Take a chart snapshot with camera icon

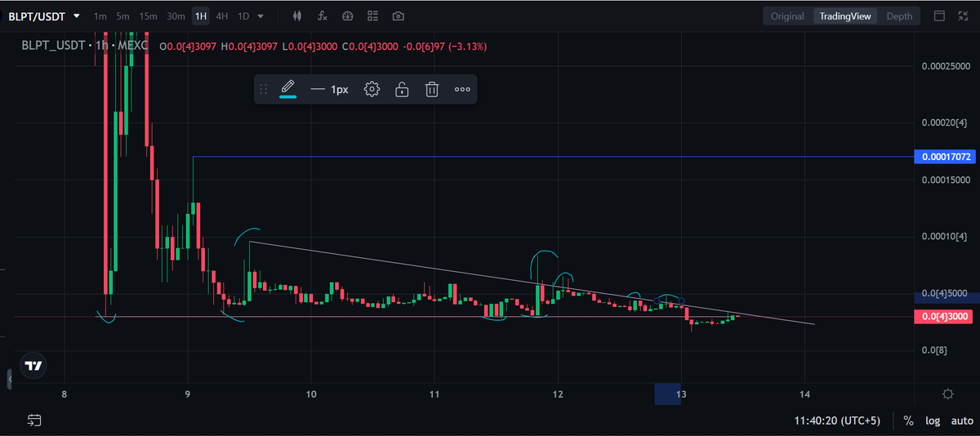click(398, 16)
